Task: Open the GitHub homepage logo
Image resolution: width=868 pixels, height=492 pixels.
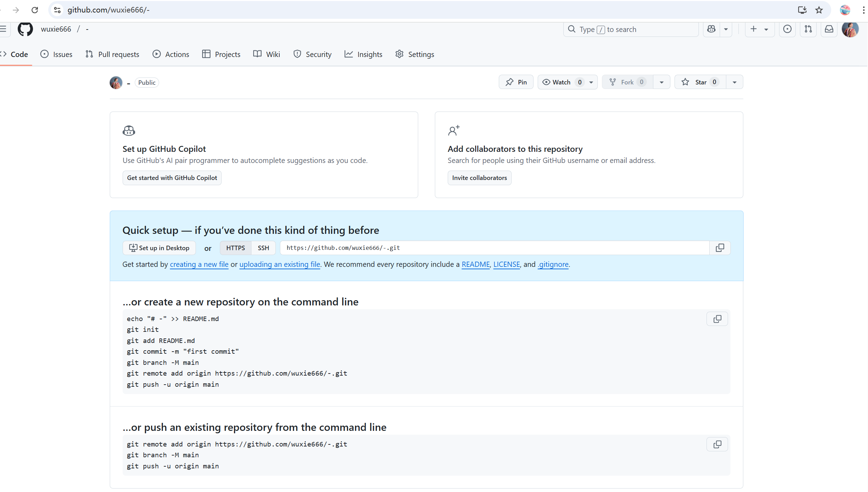Action: click(25, 29)
